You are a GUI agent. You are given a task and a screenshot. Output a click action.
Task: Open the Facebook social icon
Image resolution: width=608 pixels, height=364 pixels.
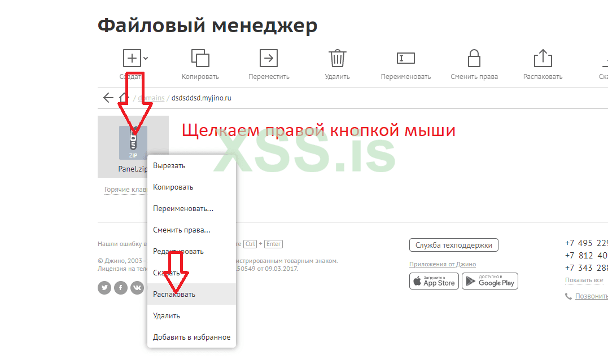click(x=121, y=288)
